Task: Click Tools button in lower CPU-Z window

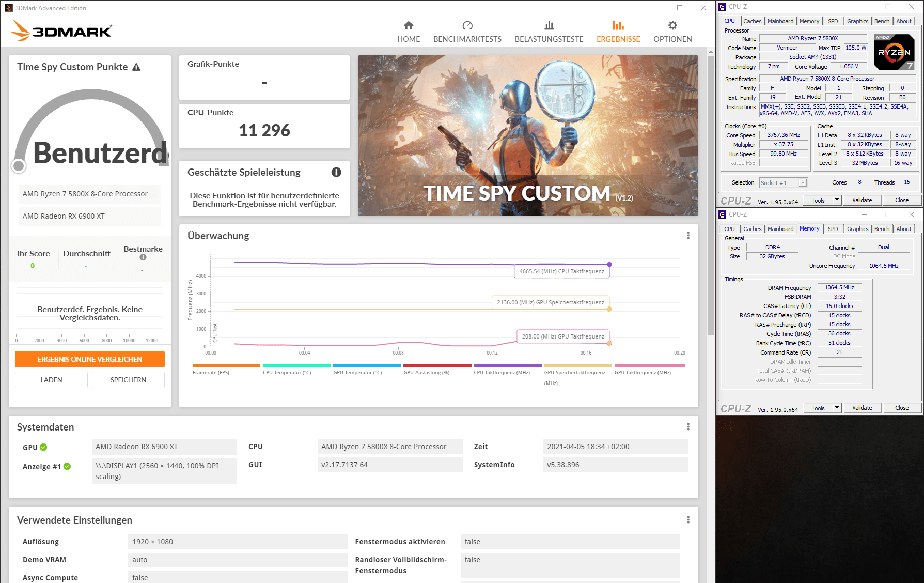Action: click(x=818, y=408)
